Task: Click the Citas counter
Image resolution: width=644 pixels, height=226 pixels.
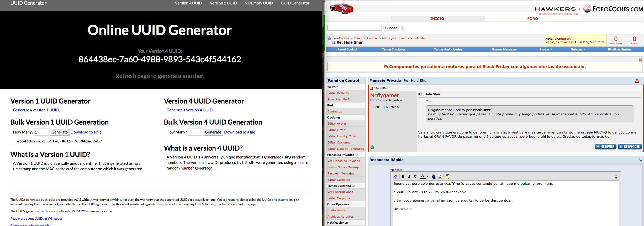Action: [x=634, y=40]
